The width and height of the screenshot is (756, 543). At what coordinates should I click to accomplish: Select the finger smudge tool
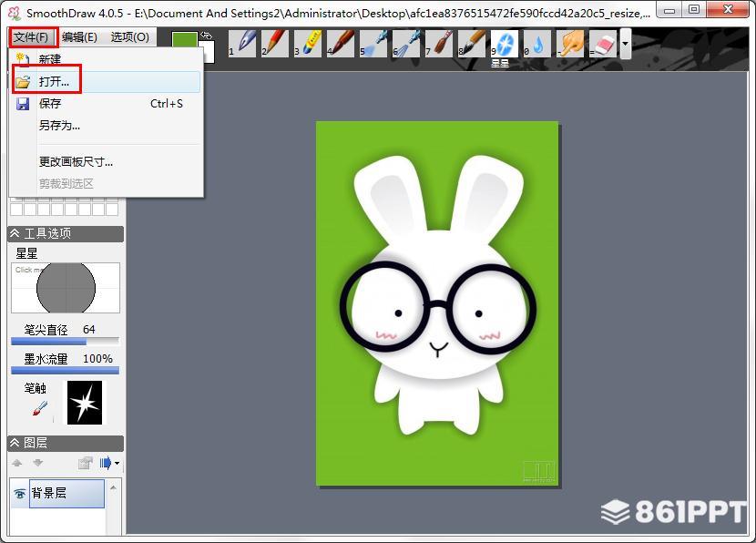pyautogui.click(x=570, y=44)
